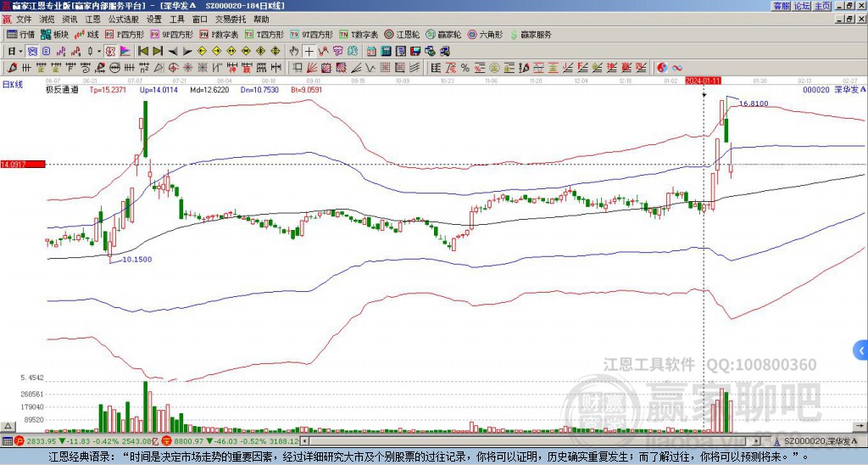
Task: Click the Tp=15.2371 indicator value
Action: tap(108, 90)
